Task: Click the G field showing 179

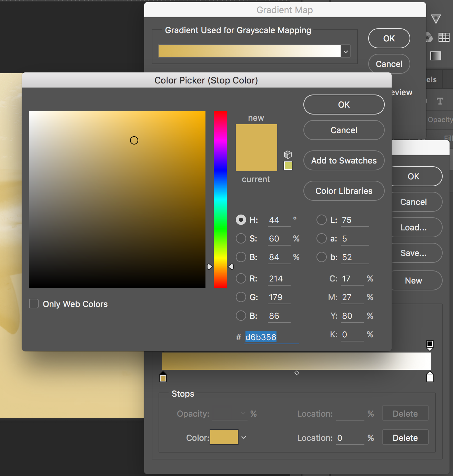Action: pyautogui.click(x=279, y=297)
